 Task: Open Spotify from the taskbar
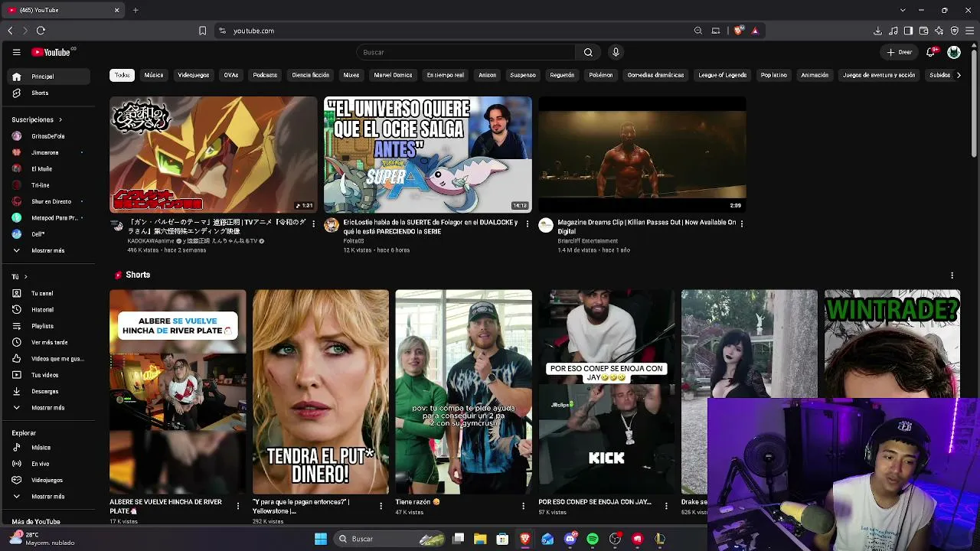pyautogui.click(x=593, y=539)
